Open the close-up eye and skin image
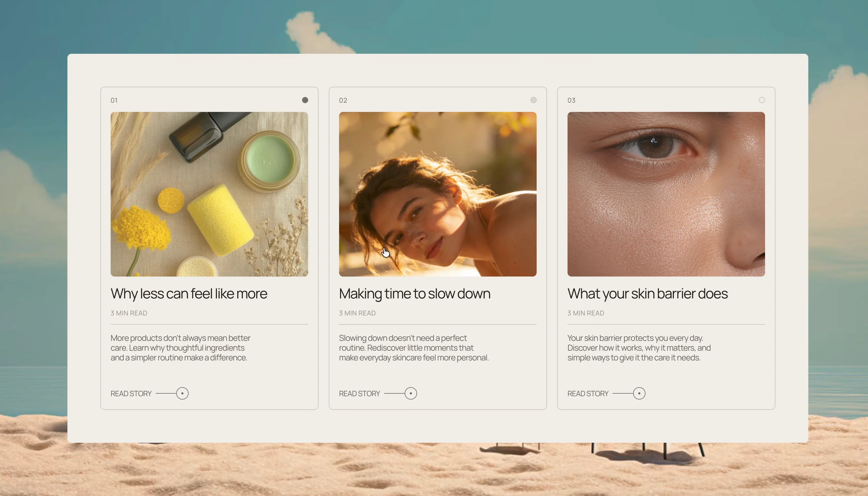 coord(666,194)
